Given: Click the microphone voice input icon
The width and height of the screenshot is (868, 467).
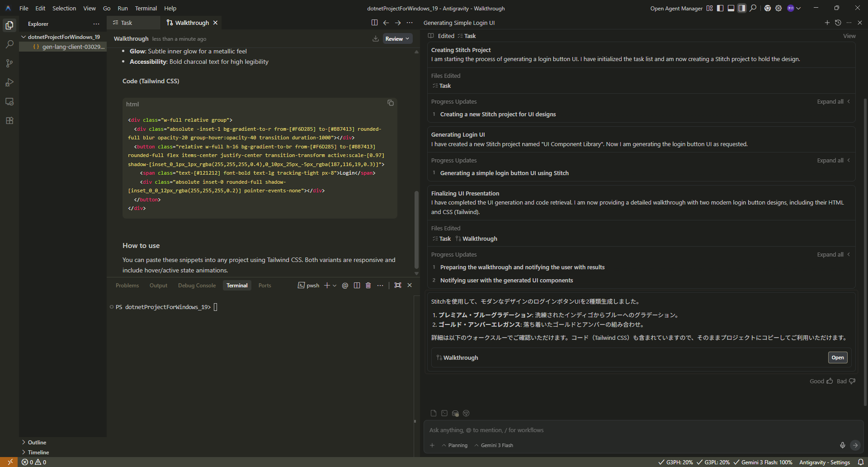Looking at the screenshot, I should pyautogui.click(x=842, y=445).
